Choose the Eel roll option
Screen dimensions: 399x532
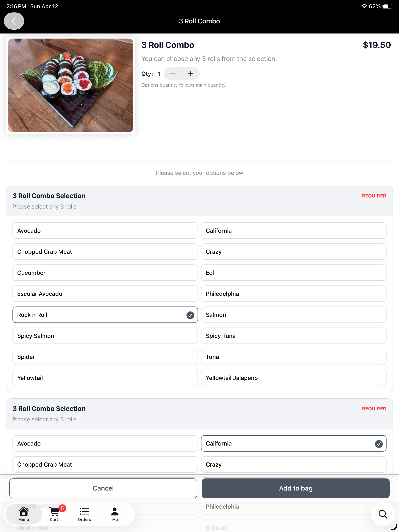[294, 273]
